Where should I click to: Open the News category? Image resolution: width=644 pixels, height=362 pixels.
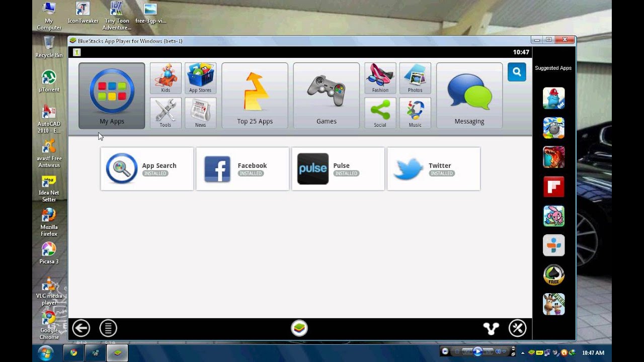200,113
